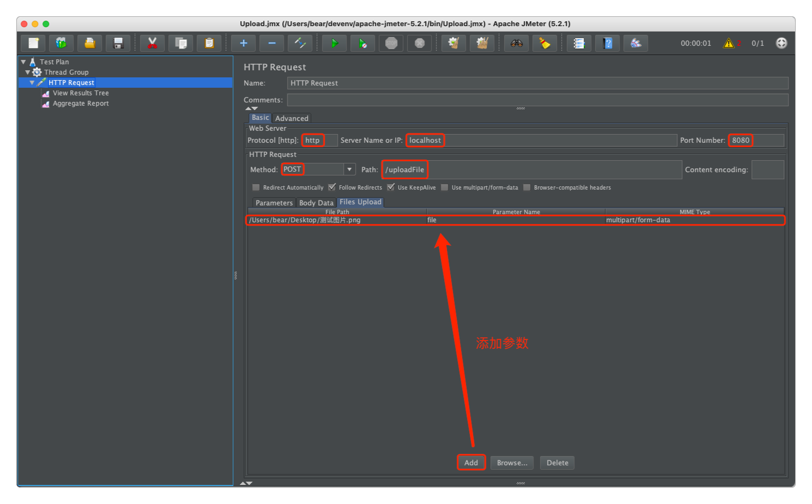812x504 pixels.
Task: Click the Content encoding field
Action: click(768, 169)
